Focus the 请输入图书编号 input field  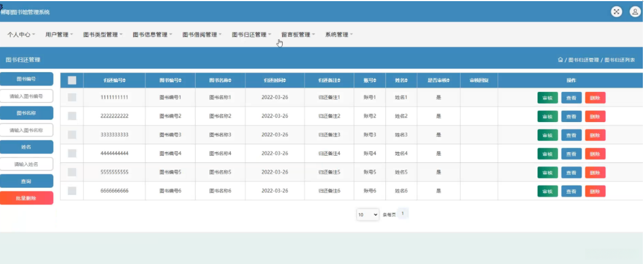click(26, 96)
